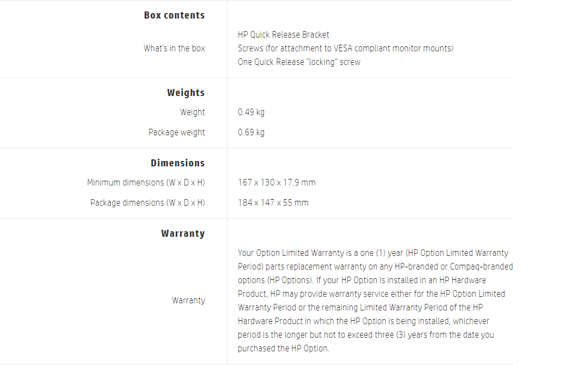
Task: Click the Package weight label
Action: [176, 132]
